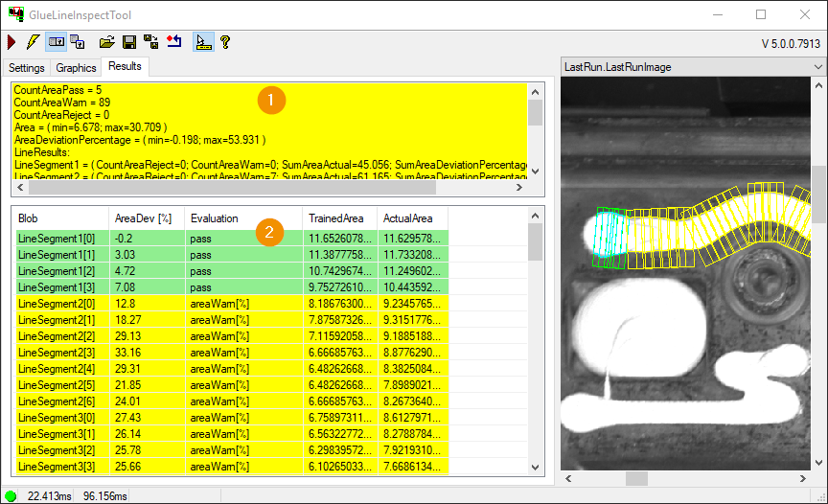Click the results table scrollbar down arrow
The width and height of the screenshot is (828, 504).
535,467
